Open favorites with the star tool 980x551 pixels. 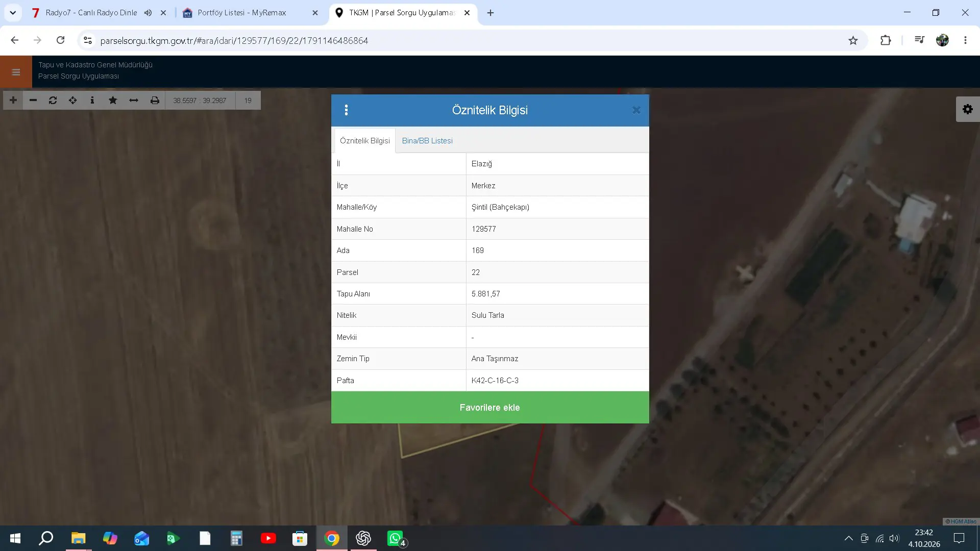point(113,100)
